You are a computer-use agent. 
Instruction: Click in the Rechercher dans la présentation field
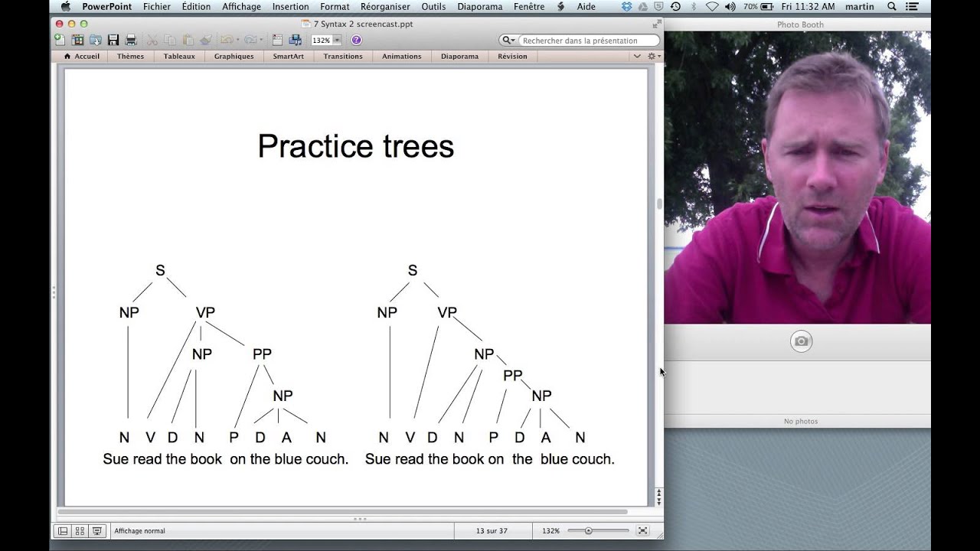coord(589,41)
